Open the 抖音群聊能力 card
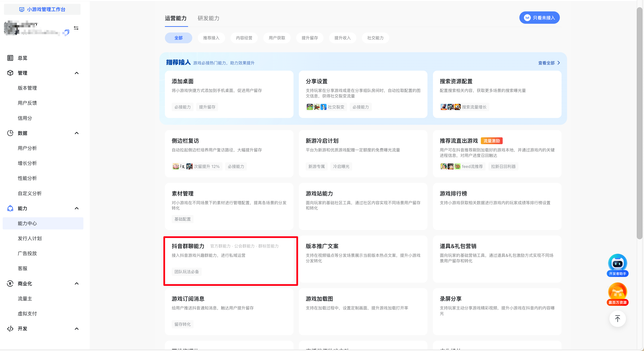644x351 pixels. tap(230, 260)
